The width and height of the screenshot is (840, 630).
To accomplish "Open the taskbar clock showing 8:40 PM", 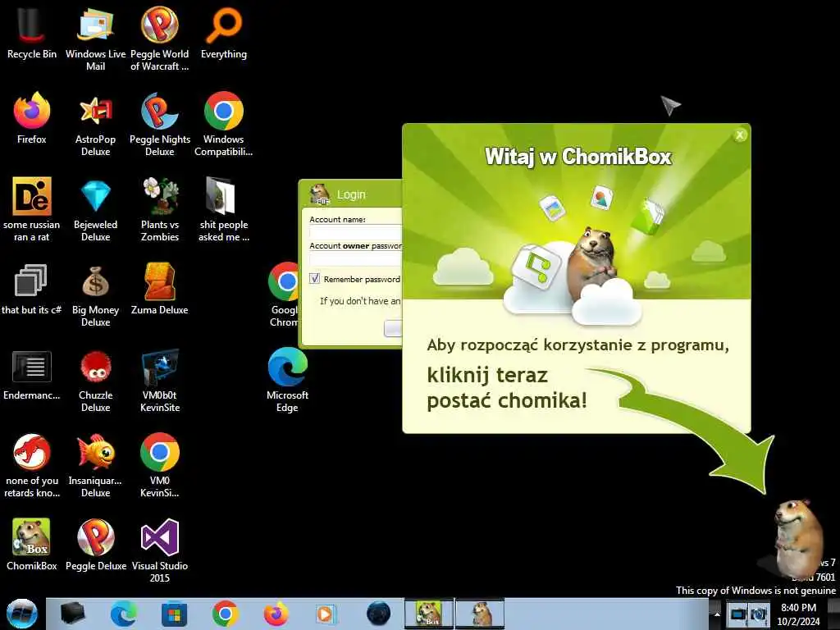I will coord(798,614).
